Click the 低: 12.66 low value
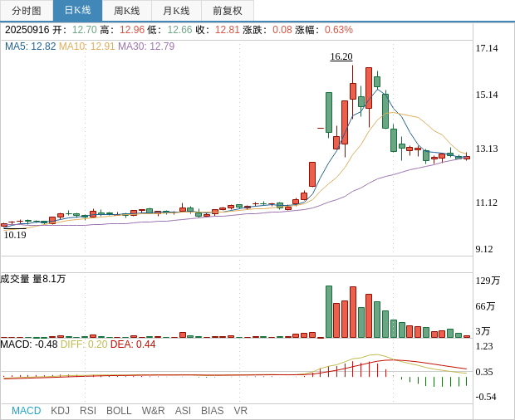Viewport: 515px width, 420px height. click(169, 30)
